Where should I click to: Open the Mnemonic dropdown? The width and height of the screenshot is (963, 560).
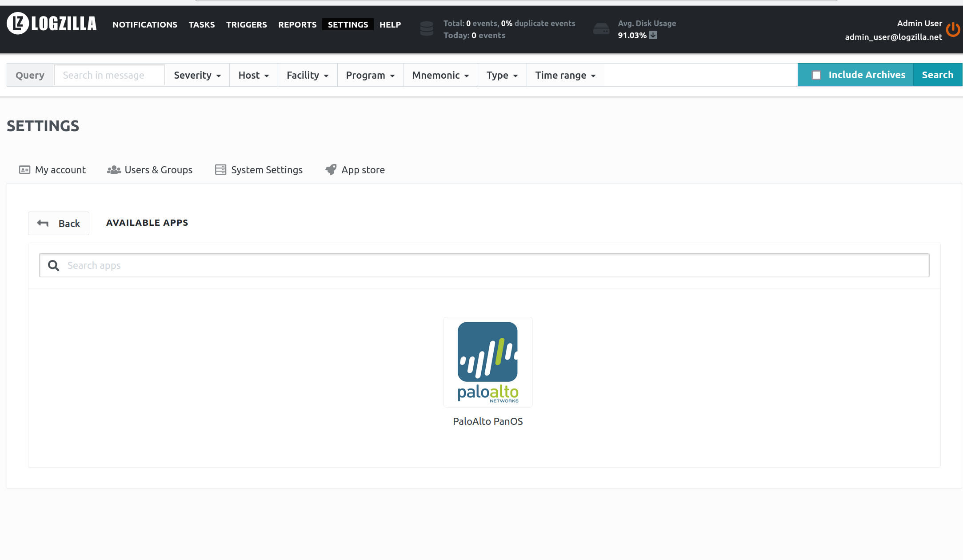pyautogui.click(x=440, y=75)
